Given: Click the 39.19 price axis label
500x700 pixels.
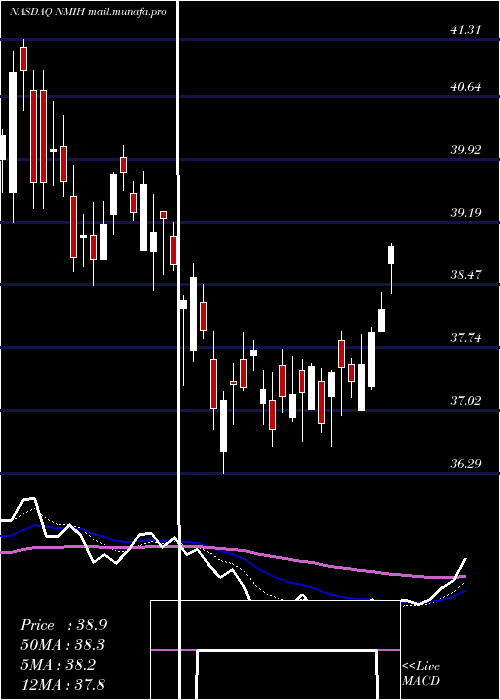Looking at the screenshot, I should [466, 212].
